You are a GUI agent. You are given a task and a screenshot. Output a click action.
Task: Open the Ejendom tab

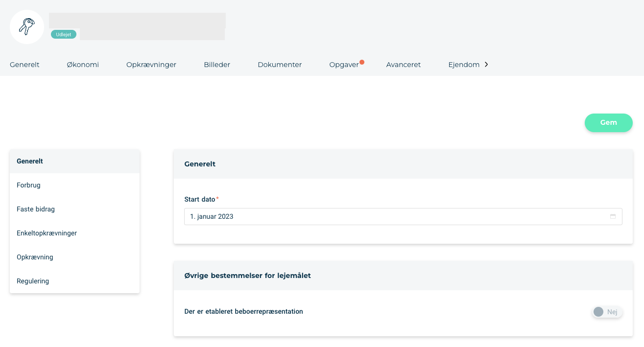pyautogui.click(x=464, y=65)
